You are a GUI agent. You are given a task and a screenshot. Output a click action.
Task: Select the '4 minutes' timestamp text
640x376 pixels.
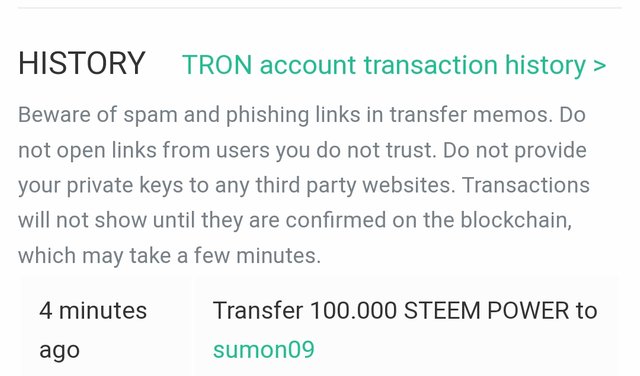click(x=93, y=311)
